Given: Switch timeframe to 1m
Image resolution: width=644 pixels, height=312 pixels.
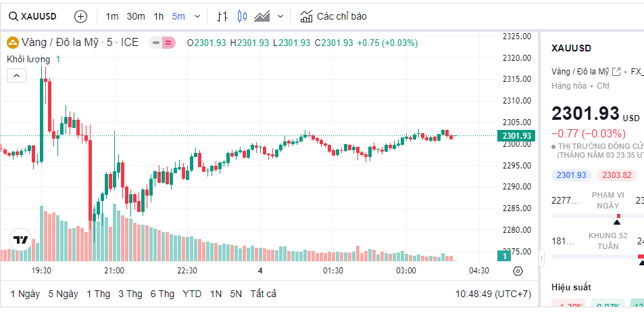Looking at the screenshot, I should click(112, 16).
